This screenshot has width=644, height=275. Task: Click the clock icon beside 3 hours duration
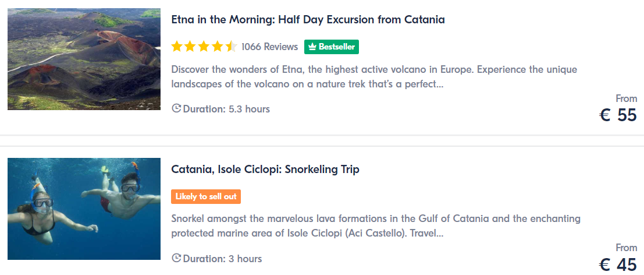click(176, 258)
